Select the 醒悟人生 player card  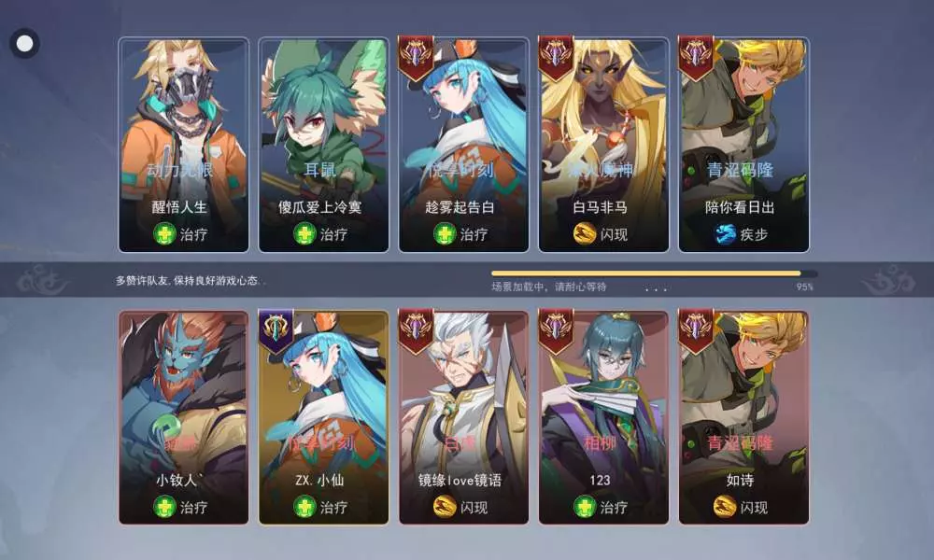[x=183, y=145]
